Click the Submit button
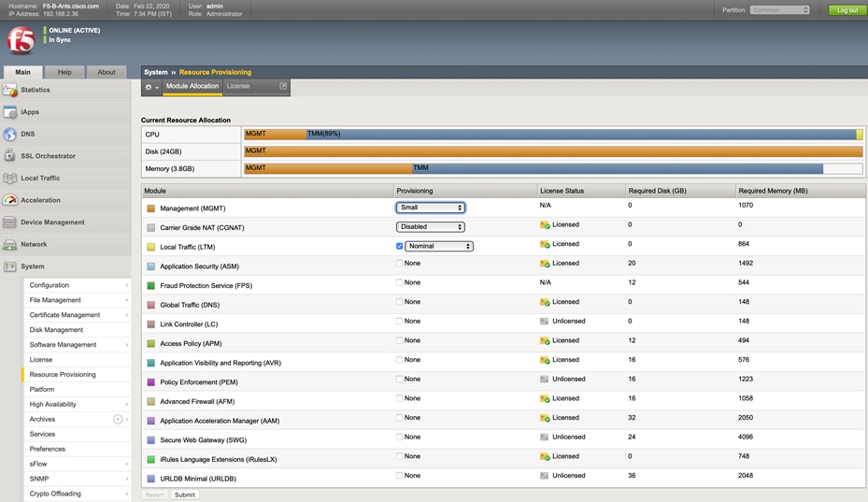The height and width of the screenshot is (502, 868). [x=184, y=495]
